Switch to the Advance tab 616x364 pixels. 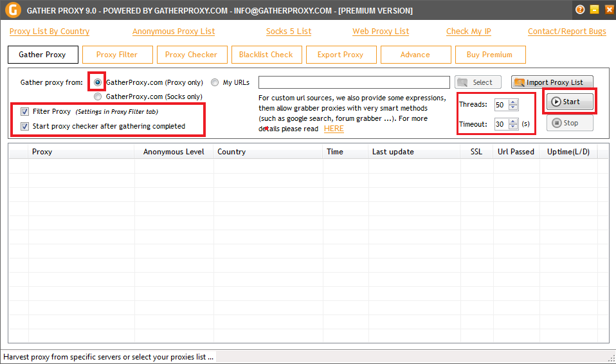(415, 55)
